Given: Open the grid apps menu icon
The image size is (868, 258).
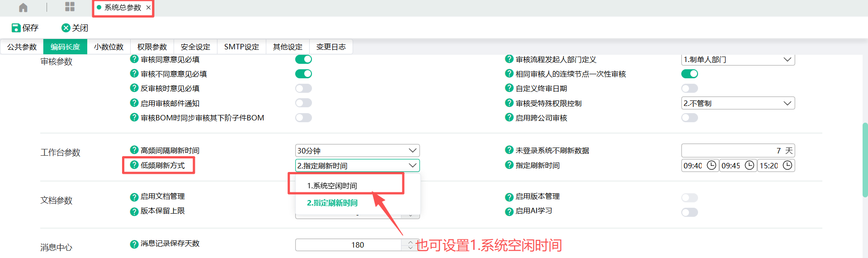Looking at the screenshot, I should coord(70,7).
